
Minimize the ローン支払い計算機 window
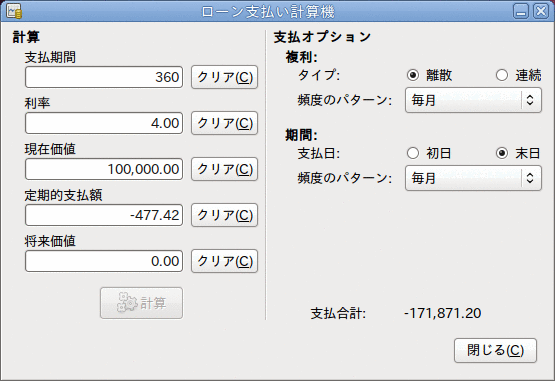[521, 11]
